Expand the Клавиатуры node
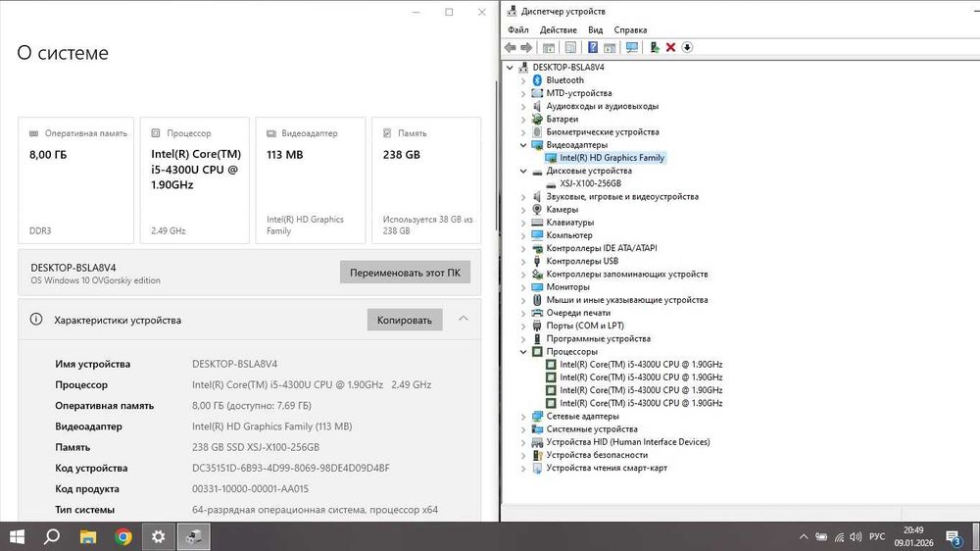Viewport: 980px width, 551px height. 523,223
